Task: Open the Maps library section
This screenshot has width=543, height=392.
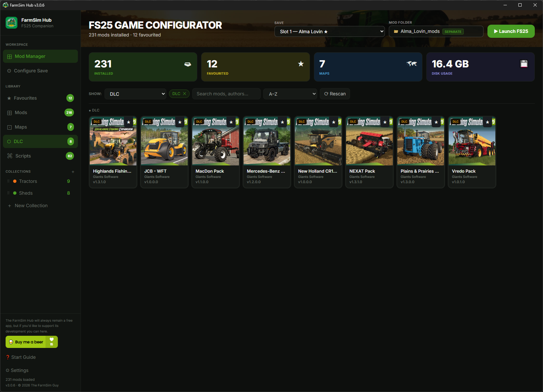Action: 40,127
